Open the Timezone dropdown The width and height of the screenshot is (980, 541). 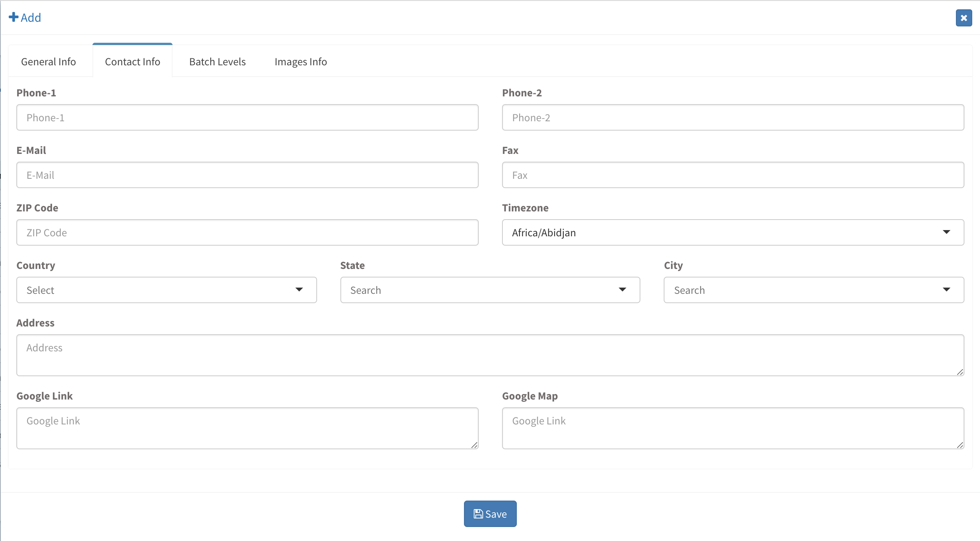(x=732, y=232)
